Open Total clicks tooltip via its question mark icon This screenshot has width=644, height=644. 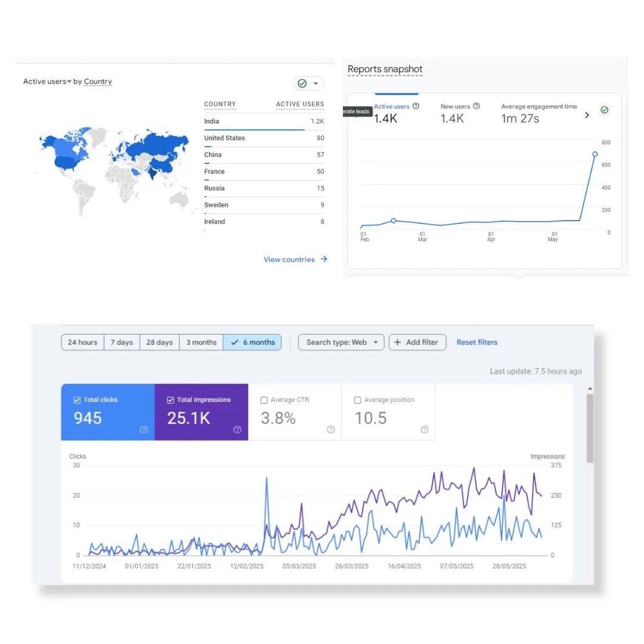tap(143, 428)
